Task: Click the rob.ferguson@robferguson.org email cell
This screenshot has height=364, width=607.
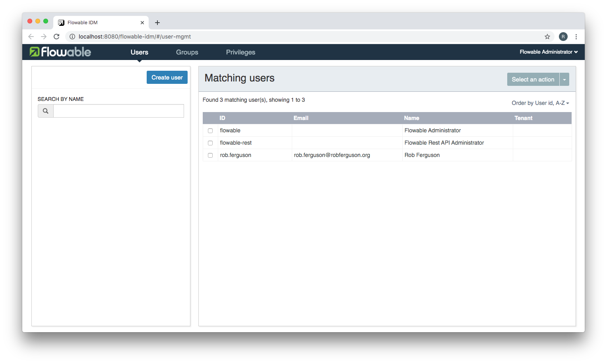Action: [x=347, y=155]
